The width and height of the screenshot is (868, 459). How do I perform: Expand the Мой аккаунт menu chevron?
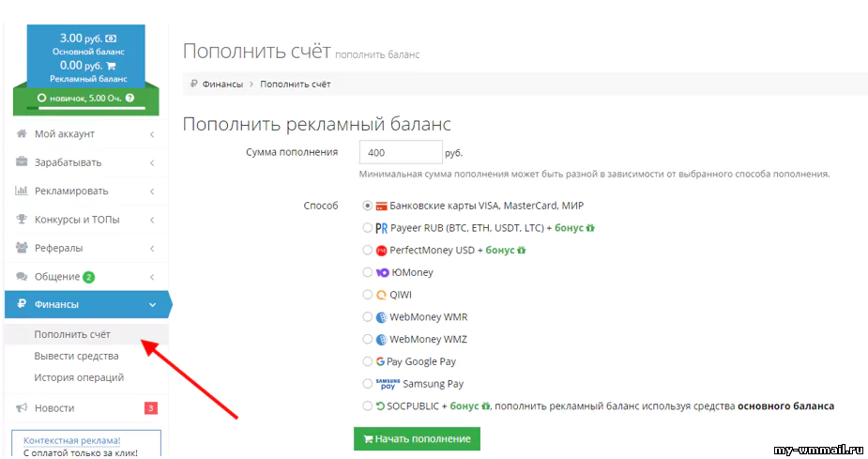[x=152, y=134]
